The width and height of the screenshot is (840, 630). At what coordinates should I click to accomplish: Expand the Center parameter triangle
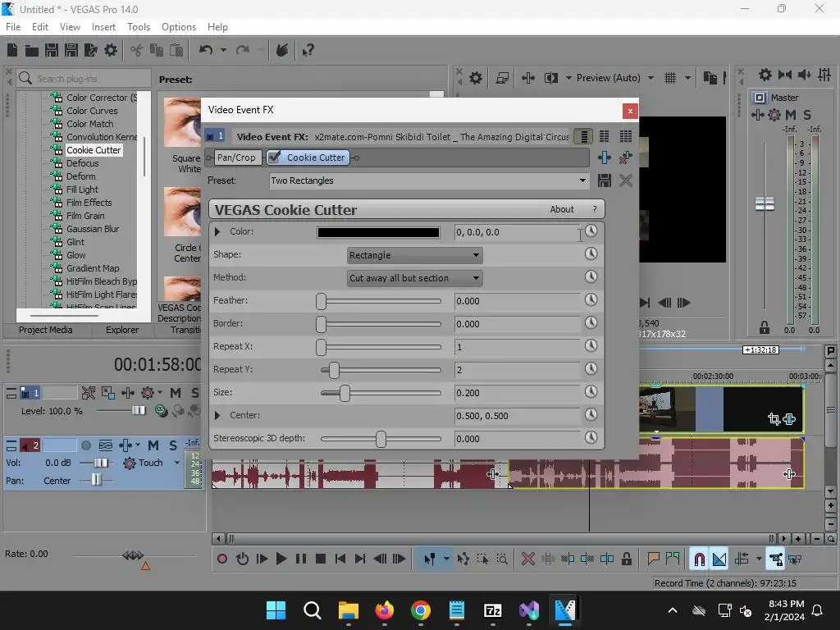[217, 415]
